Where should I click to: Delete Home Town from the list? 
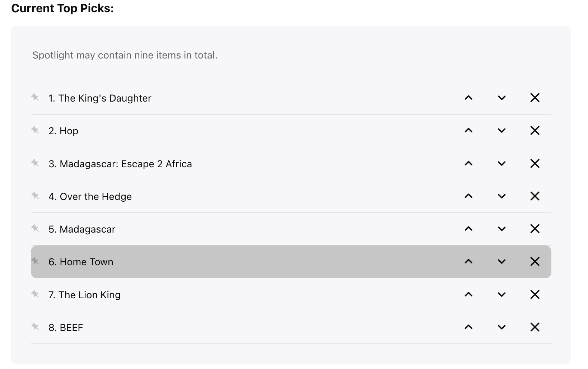535,262
